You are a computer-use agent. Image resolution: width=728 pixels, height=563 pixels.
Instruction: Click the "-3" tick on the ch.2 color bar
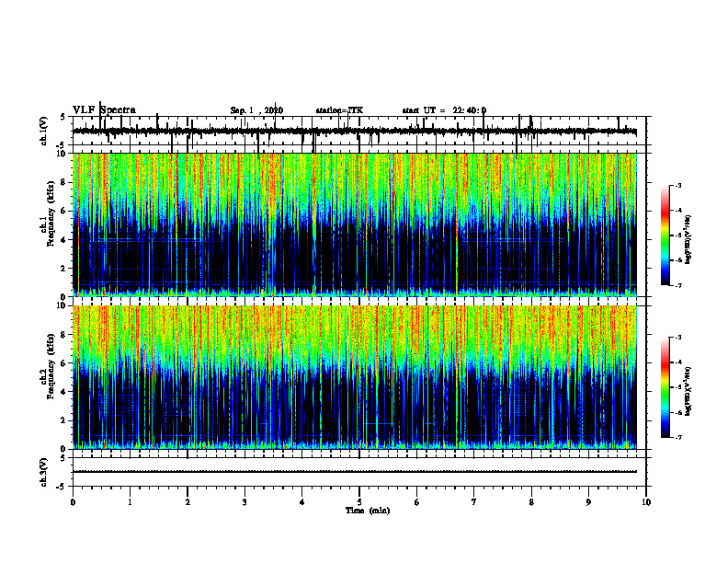click(678, 338)
